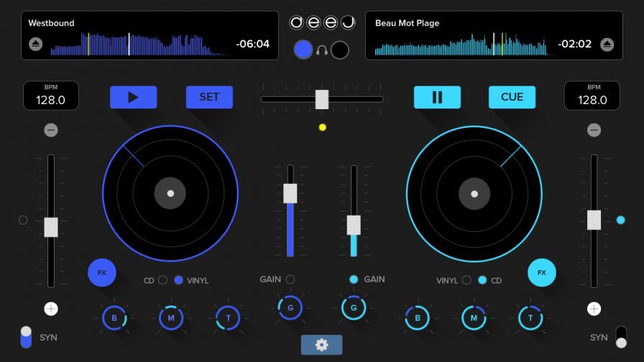Toggle the left deck SYN switch
The width and height of the screenshot is (644, 362).
coord(26,338)
